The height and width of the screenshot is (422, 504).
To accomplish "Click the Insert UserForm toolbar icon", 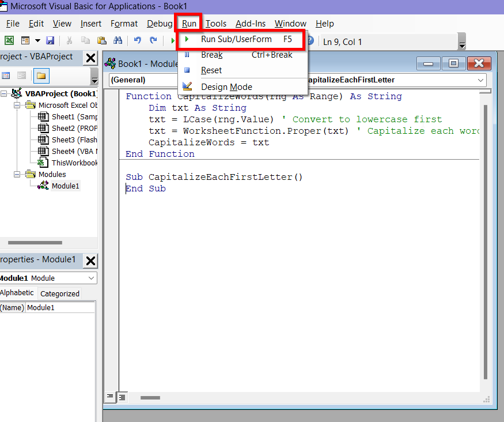I will pyautogui.click(x=25, y=40).
